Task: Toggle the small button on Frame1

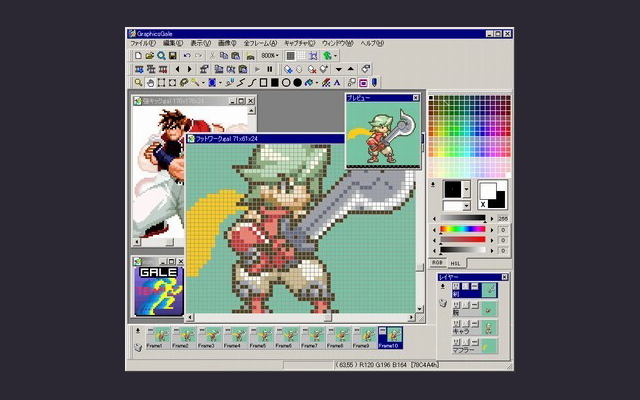Action: (x=150, y=331)
